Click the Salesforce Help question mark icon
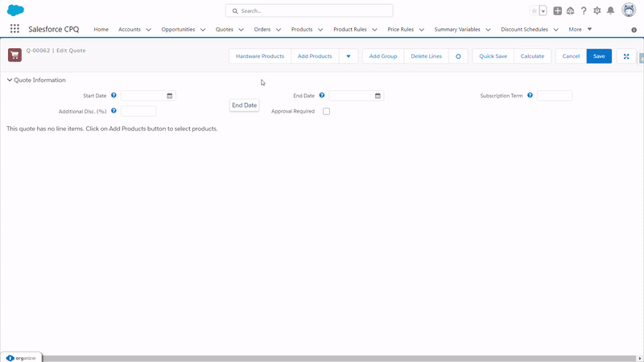The width and height of the screenshot is (644, 362). (x=584, y=11)
